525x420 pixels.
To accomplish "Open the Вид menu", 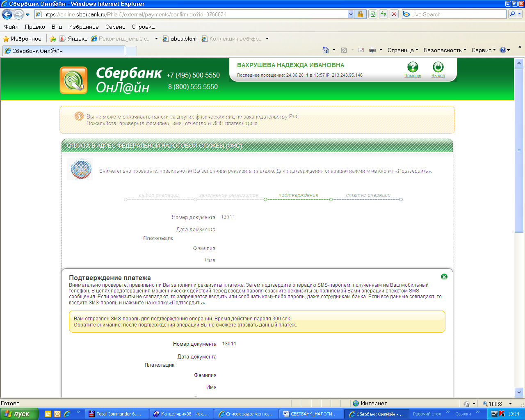I will click(57, 27).
